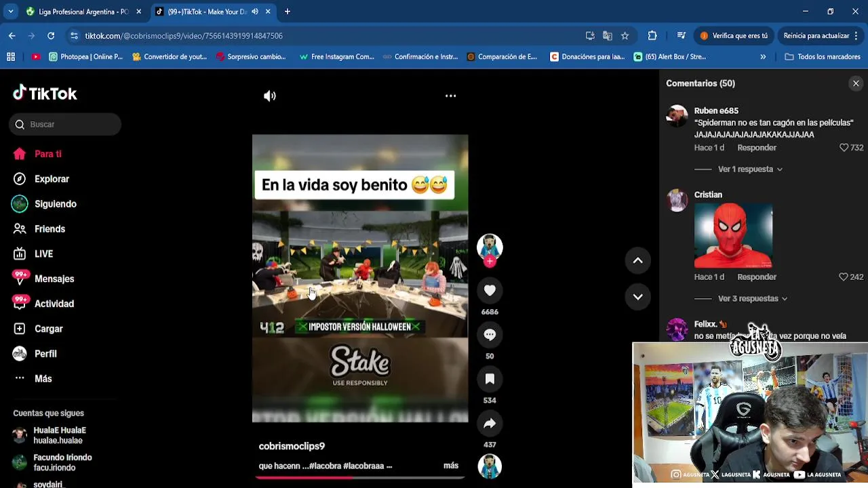The width and height of the screenshot is (868, 488).
Task: Click the address bar URL
Action: coord(183,35)
